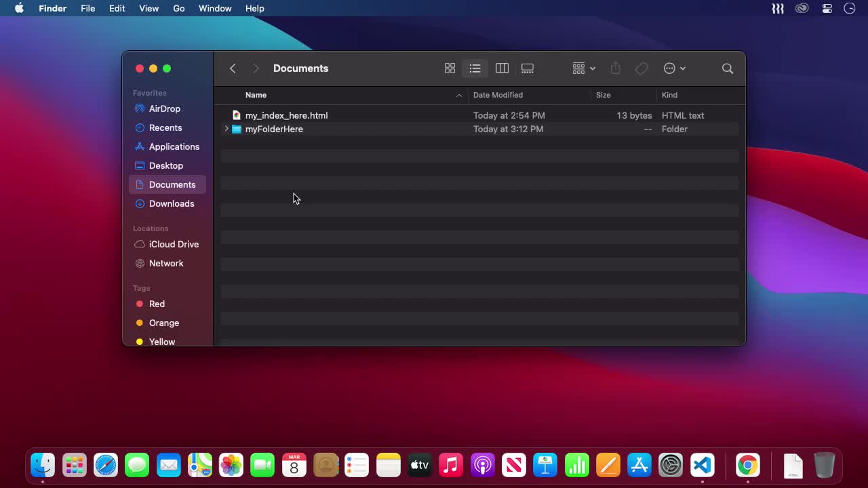Open Control Center in the menu bar
Screen dimensions: 868x488
click(x=827, y=8)
